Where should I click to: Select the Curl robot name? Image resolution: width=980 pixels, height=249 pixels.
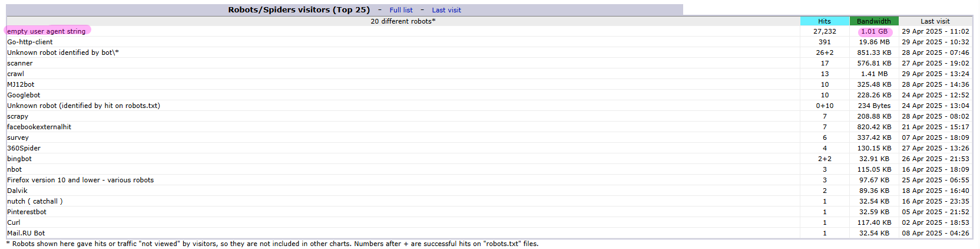point(14,222)
